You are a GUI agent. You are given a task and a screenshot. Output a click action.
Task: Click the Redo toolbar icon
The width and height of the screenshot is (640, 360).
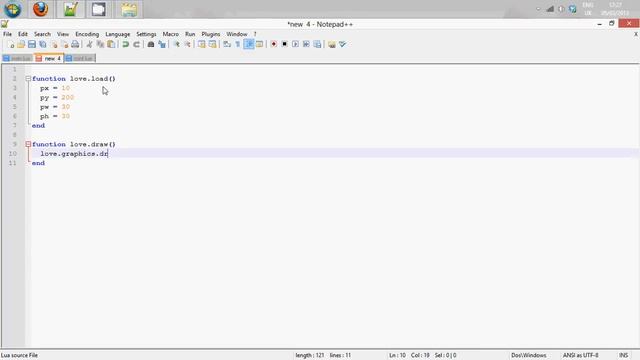(x=136, y=44)
